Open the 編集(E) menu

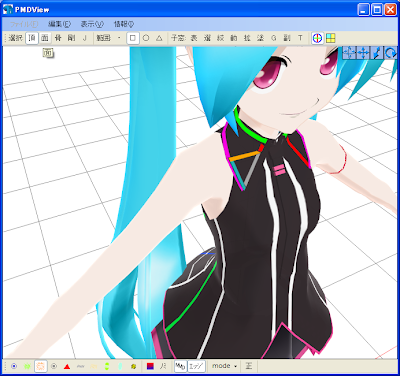(59, 24)
